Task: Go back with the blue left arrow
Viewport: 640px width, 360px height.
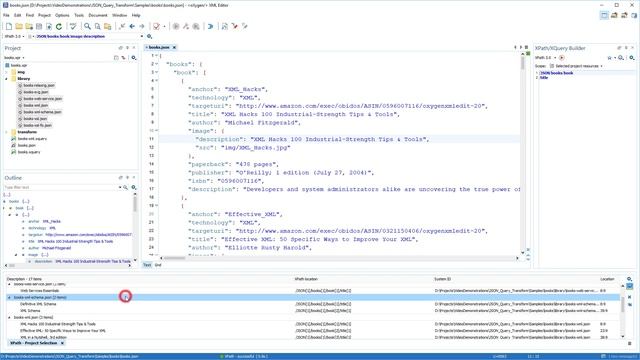Action: [x=132, y=26]
